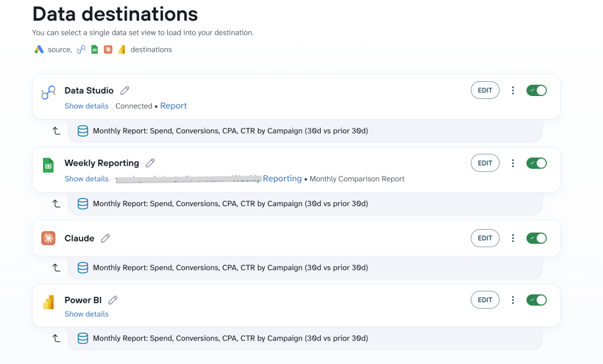Switch off the Claude destination toggle
This screenshot has height=364, width=603.
pos(536,238)
